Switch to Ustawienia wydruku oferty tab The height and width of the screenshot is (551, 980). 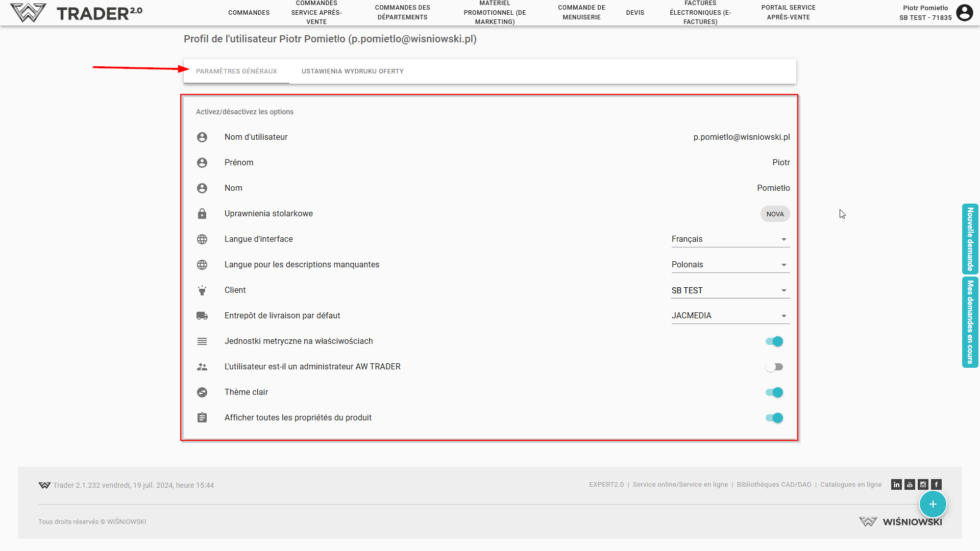[x=352, y=71]
